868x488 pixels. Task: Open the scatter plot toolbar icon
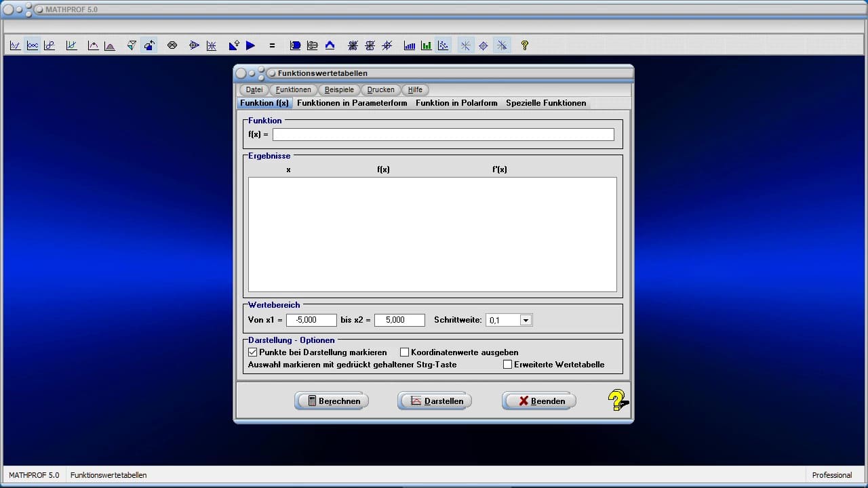pos(443,45)
